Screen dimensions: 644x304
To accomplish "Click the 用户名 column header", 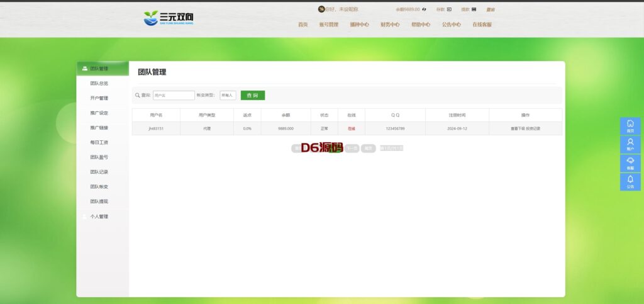I will pyautogui.click(x=156, y=115).
